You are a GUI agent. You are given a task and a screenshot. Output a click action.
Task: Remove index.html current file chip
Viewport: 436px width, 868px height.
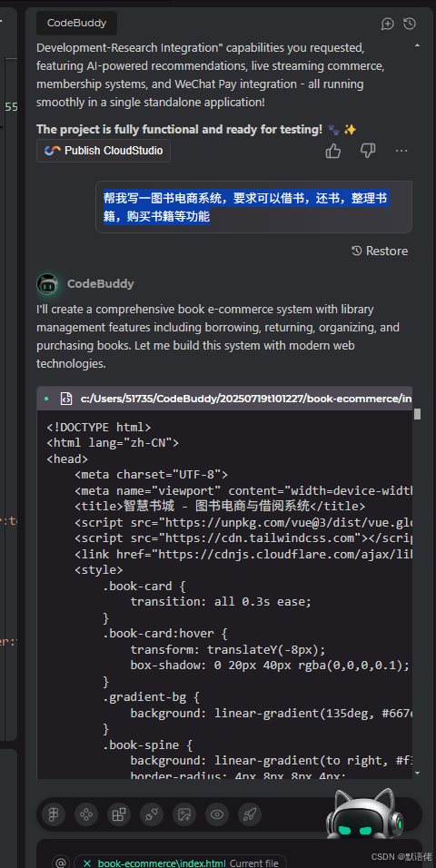[x=87, y=863]
